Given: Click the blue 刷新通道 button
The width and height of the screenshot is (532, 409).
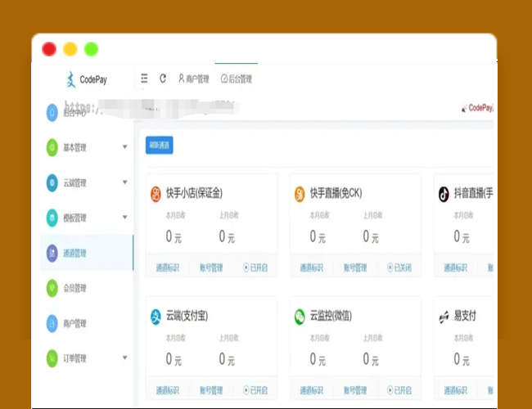Looking at the screenshot, I should [160, 146].
